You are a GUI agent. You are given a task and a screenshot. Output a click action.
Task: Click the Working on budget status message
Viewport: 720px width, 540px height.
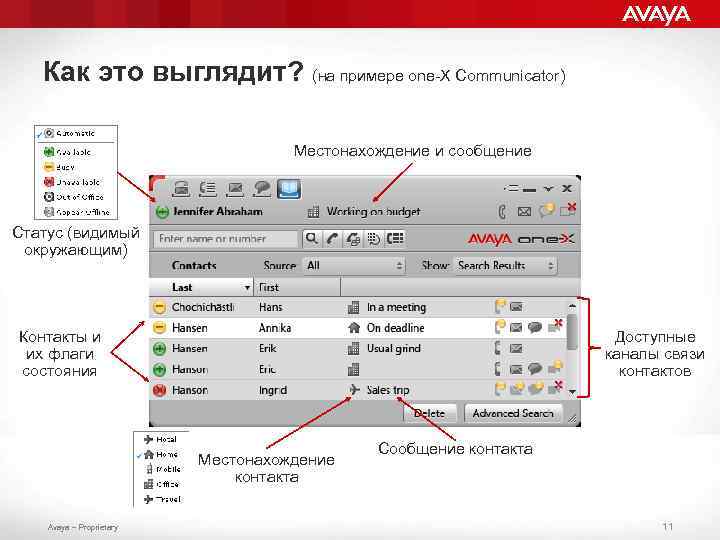373,212
